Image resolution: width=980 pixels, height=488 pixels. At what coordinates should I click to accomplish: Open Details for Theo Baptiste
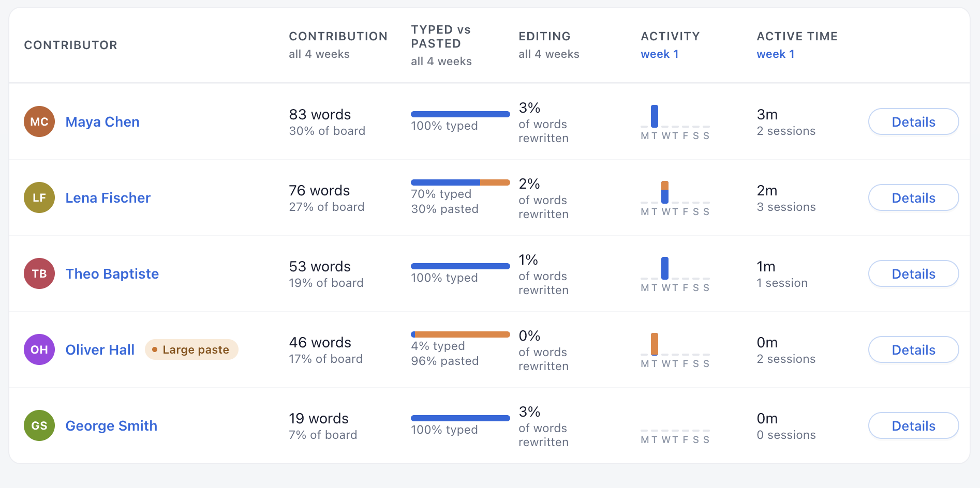click(x=913, y=274)
